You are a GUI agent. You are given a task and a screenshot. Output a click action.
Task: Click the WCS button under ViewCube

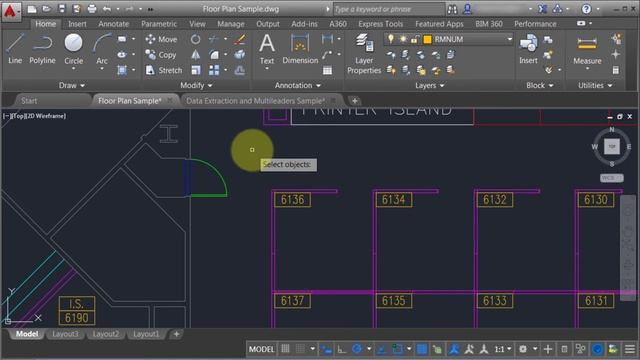tap(611, 178)
